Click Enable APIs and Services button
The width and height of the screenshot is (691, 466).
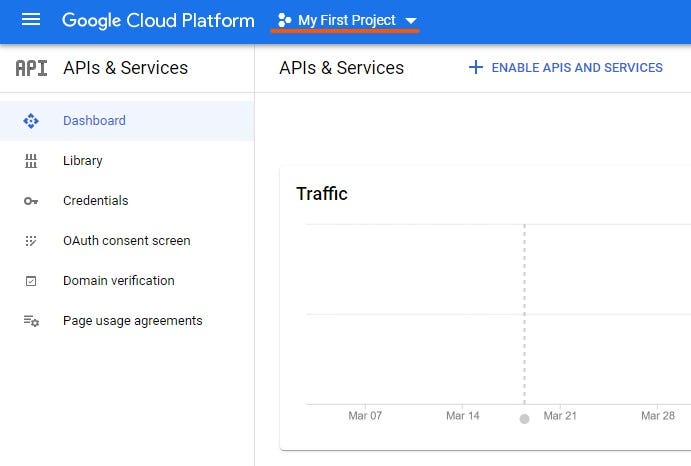coord(566,67)
